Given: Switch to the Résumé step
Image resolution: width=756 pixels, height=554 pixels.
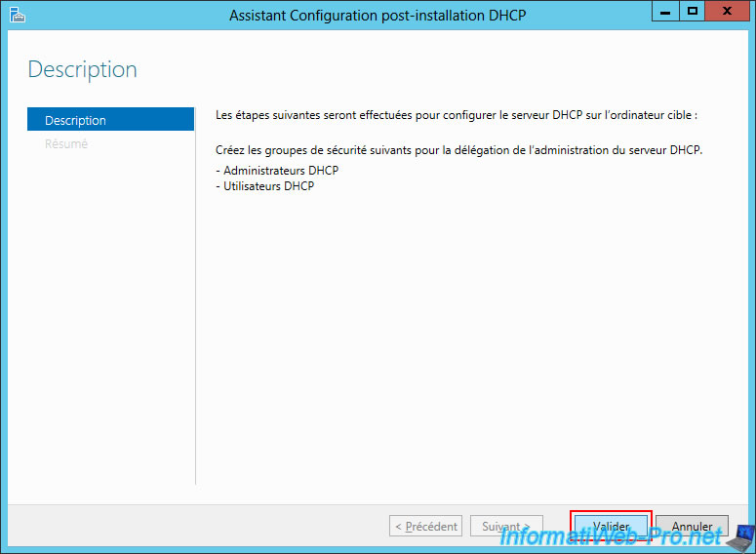Looking at the screenshot, I should coord(66,144).
